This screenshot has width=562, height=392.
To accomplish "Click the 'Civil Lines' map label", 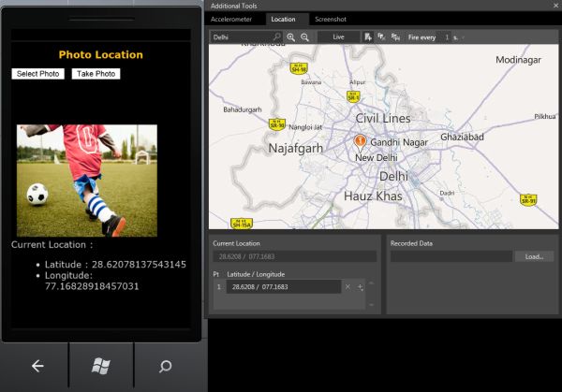I will point(383,119).
